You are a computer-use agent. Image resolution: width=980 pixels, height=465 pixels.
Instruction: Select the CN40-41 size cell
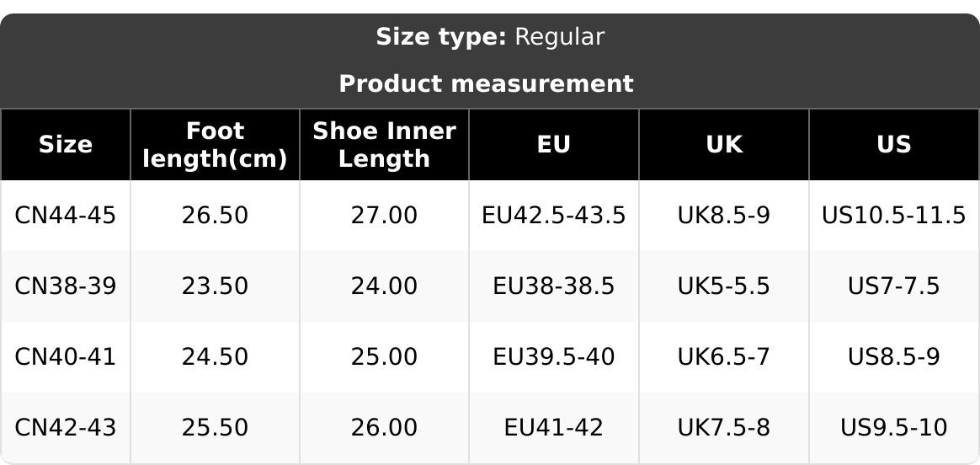[66, 357]
